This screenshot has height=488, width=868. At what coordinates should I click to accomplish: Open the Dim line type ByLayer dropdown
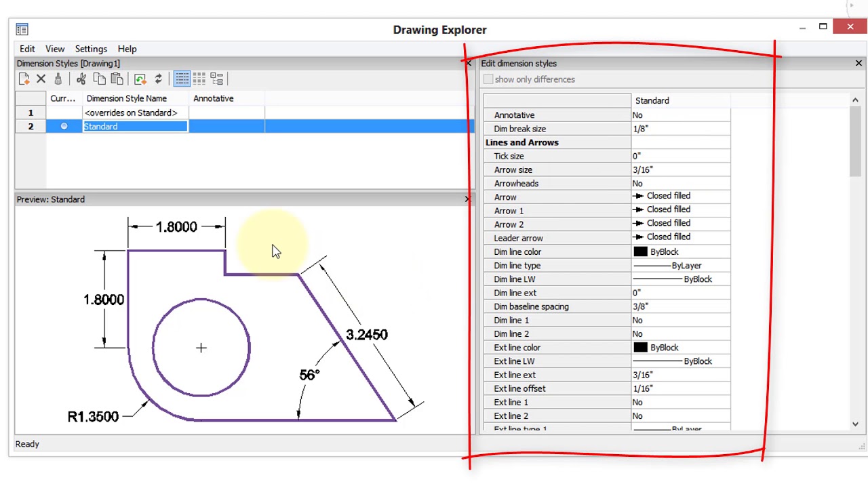pyautogui.click(x=681, y=266)
